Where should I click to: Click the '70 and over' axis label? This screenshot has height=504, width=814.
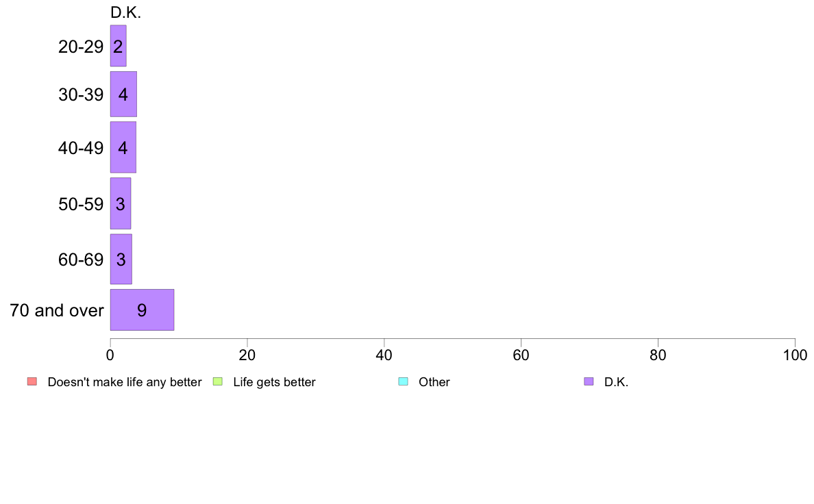point(57,310)
